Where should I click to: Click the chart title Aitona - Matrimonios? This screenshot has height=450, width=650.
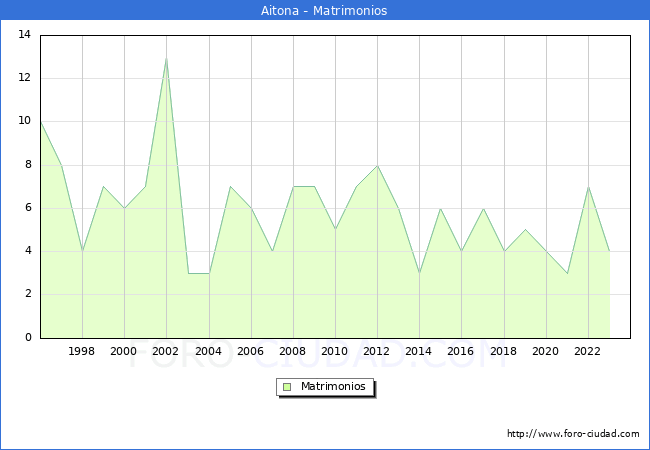[x=325, y=11]
